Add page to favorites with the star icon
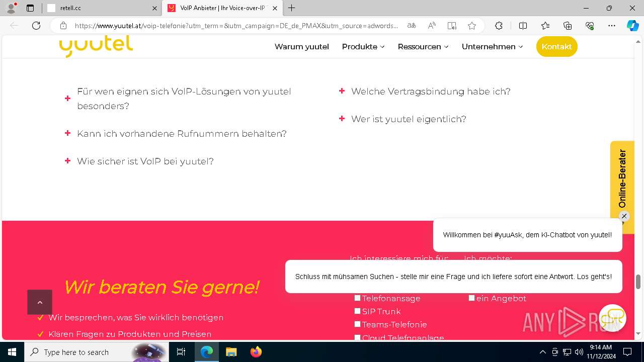644x362 pixels. tap(471, 26)
